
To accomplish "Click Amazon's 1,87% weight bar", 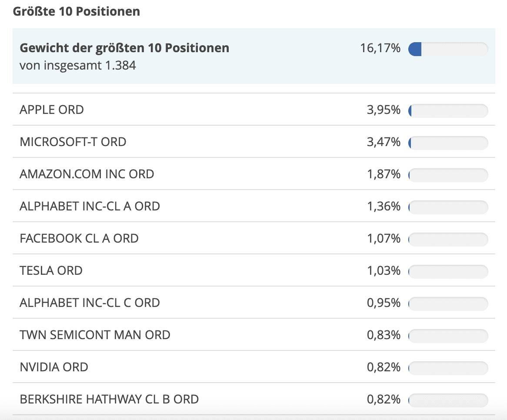I will tap(448, 175).
